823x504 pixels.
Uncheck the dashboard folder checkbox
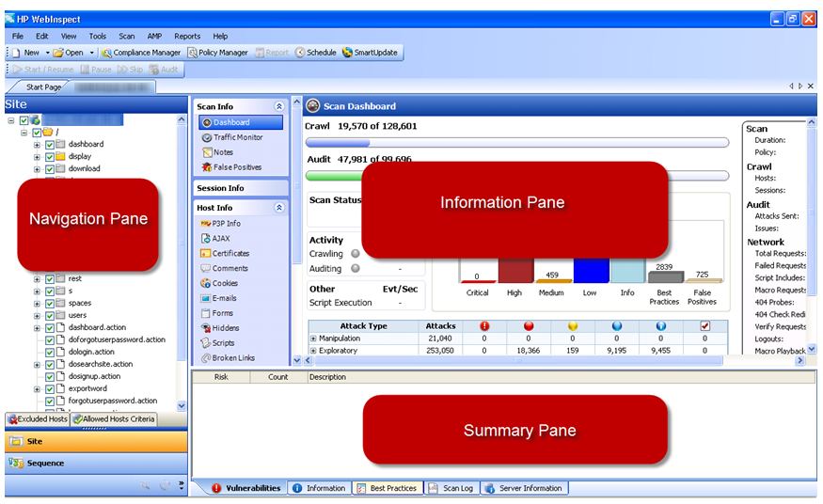pyautogui.click(x=50, y=145)
